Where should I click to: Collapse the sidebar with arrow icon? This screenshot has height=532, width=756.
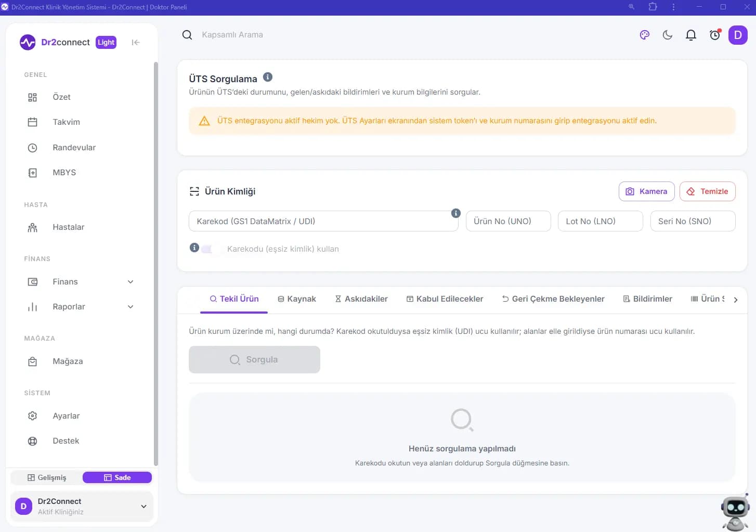[x=136, y=42]
